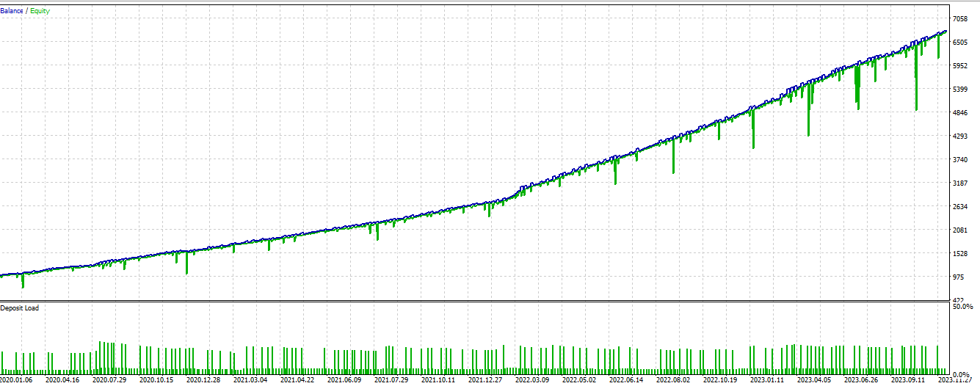
Task: Click the 2021.06.09 date label
Action: 344,380
